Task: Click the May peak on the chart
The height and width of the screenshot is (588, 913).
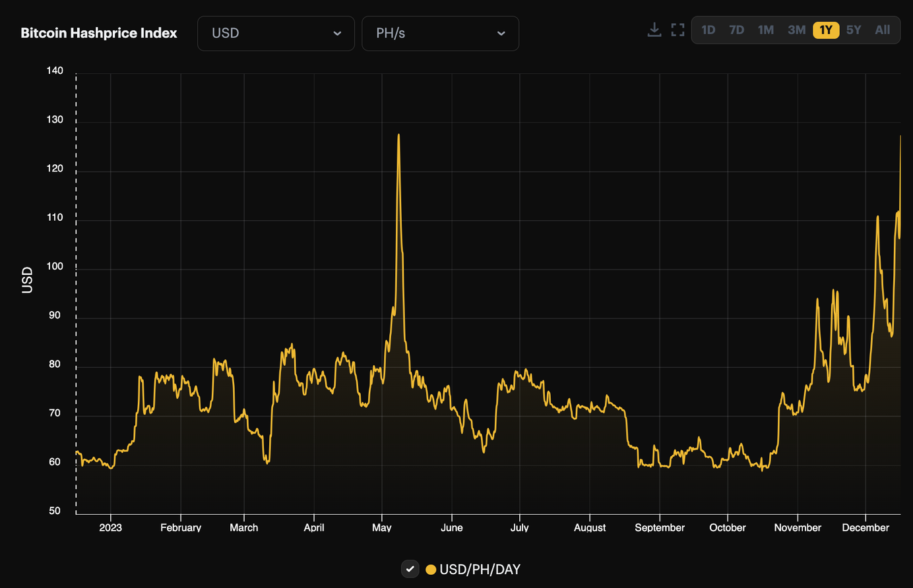Action: coord(398,135)
